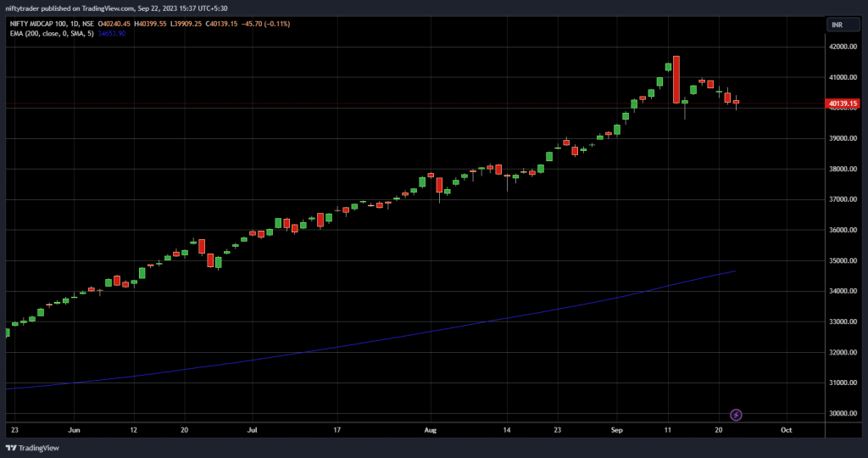This screenshot has height=458, width=868.
Task: Click the Oct label on time axis
Action: pyautogui.click(x=786, y=430)
